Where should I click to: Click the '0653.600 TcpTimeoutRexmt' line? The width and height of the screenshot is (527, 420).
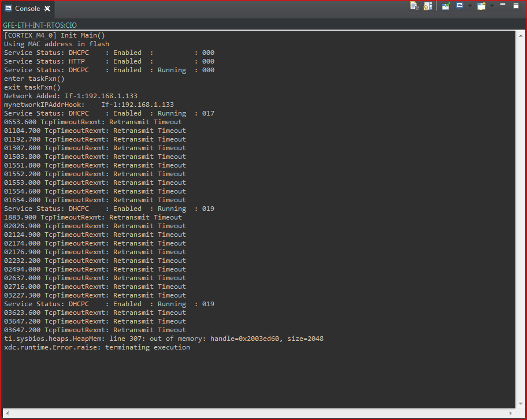[93, 122]
